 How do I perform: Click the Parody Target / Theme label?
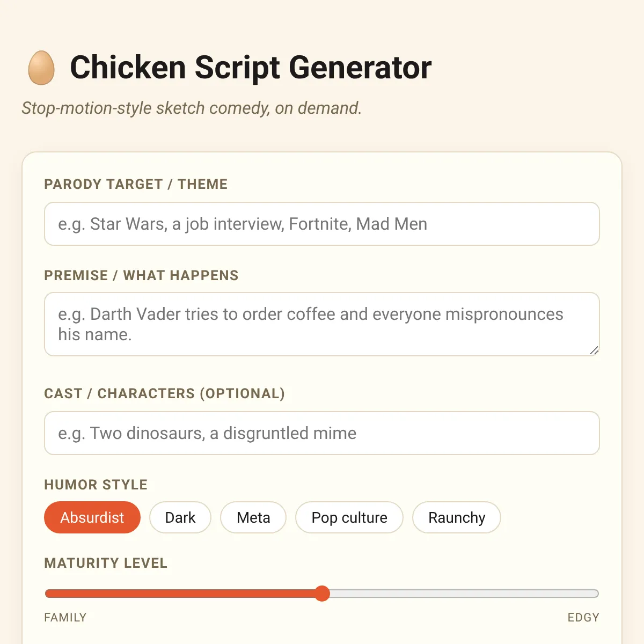coord(136,184)
